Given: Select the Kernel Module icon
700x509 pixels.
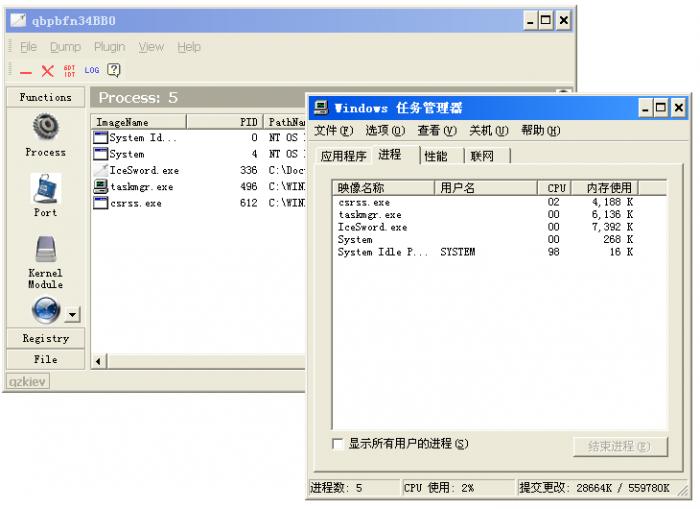Looking at the screenshot, I should point(45,250).
